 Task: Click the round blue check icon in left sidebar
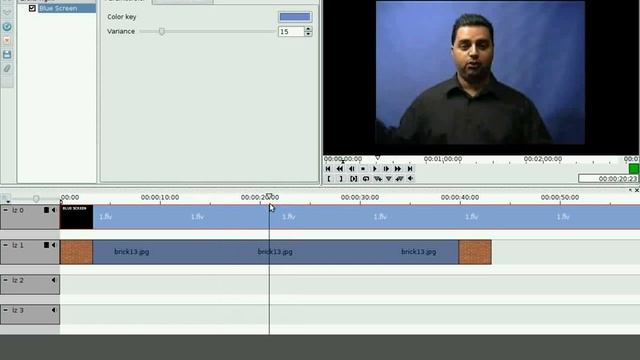[x=7, y=27]
